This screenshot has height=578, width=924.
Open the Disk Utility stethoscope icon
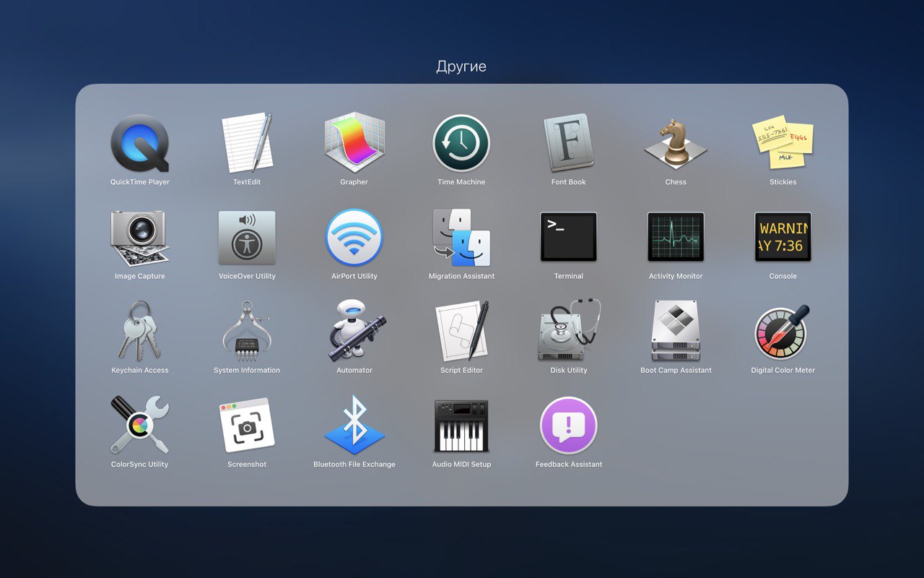tap(569, 331)
